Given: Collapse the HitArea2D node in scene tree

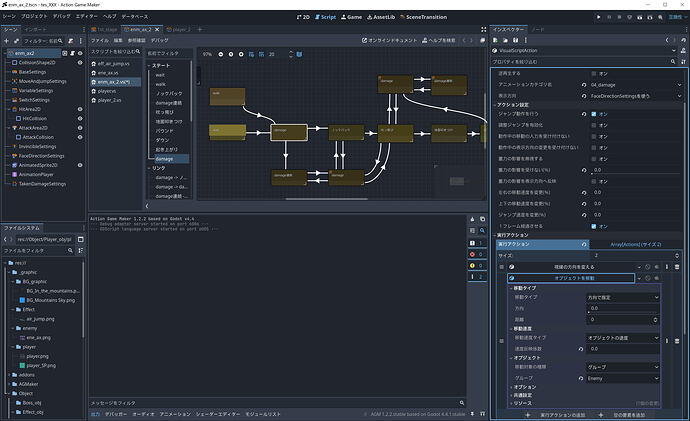Looking at the screenshot, I should (11, 108).
